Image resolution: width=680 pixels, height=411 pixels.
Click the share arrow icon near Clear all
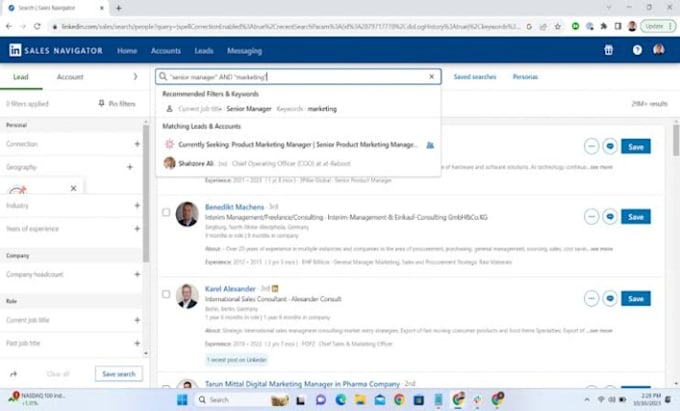[x=13, y=374]
